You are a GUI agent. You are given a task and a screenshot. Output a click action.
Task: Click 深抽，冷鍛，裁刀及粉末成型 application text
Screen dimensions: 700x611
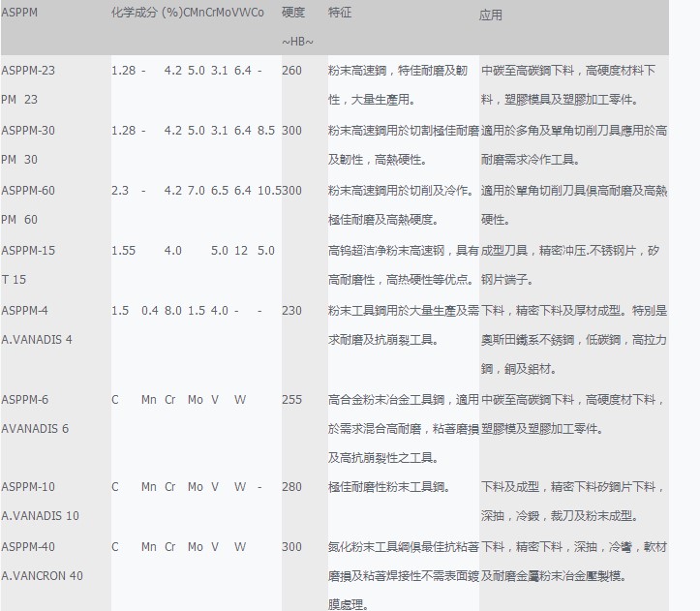[x=560, y=516]
